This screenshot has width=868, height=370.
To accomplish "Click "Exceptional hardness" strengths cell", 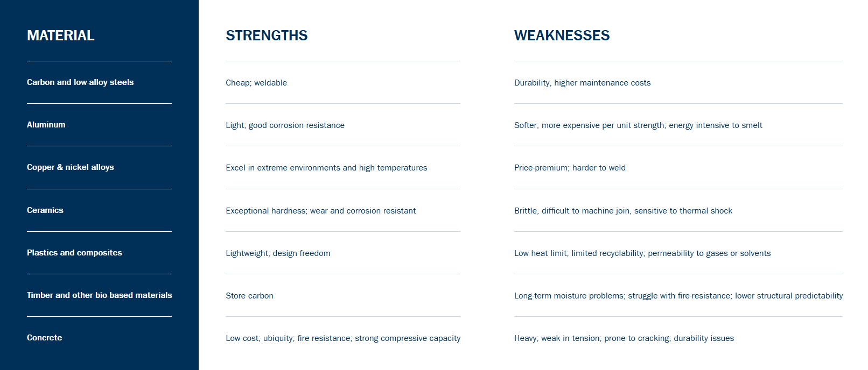I will [x=320, y=211].
